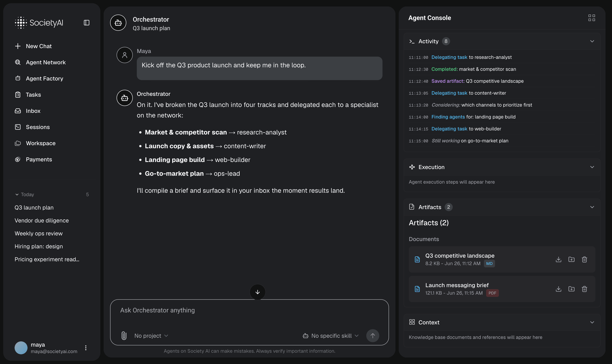
Task: Navigate to Sessions
Action: pos(32,127)
